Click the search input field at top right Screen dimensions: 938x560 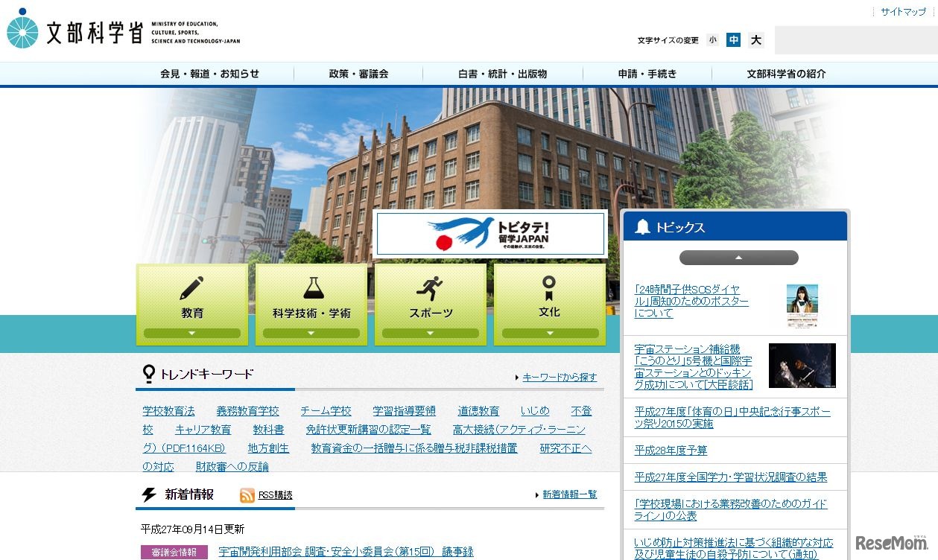pyautogui.click(x=855, y=40)
